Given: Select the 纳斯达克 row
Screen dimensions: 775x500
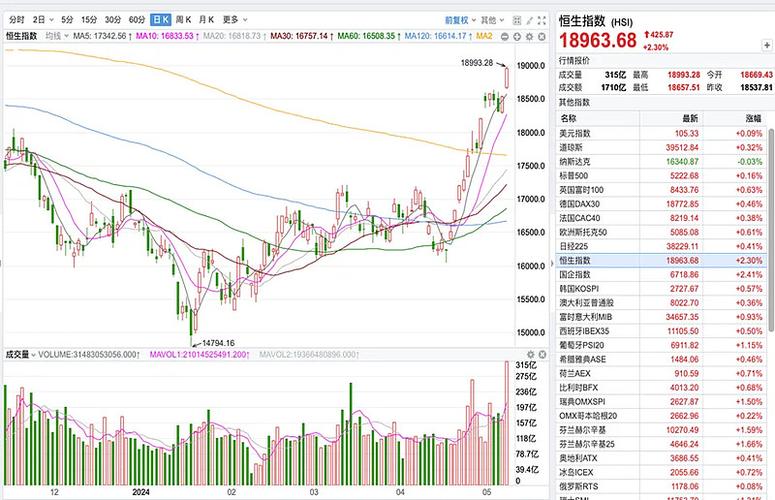Looking at the screenshot, I should [x=661, y=162].
